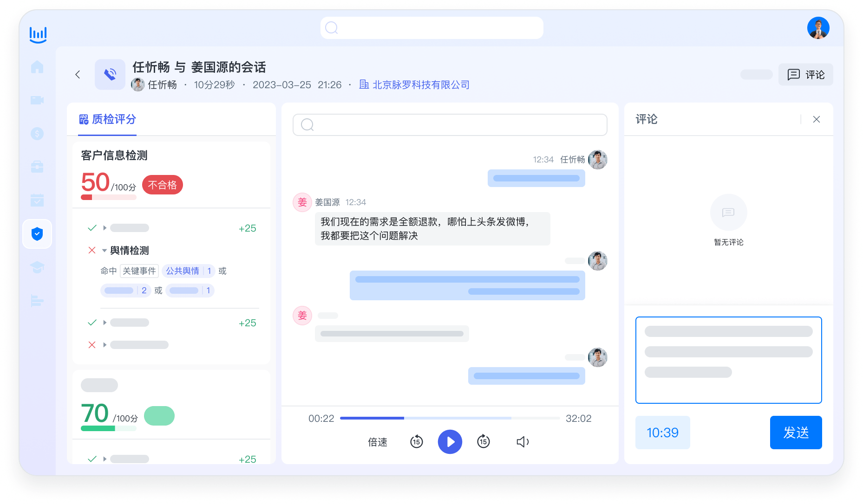Click the red X on the bottom failed item
Viewport: 863px width, 504px height.
point(92,344)
